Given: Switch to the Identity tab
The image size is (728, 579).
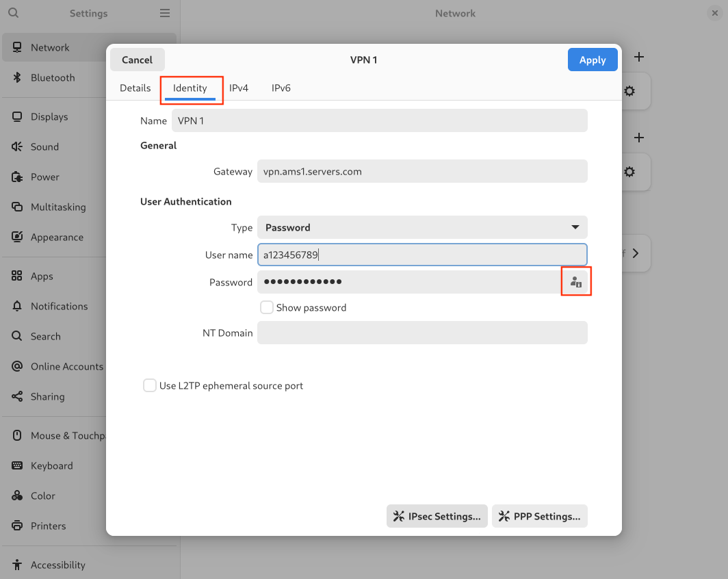Looking at the screenshot, I should coord(190,88).
